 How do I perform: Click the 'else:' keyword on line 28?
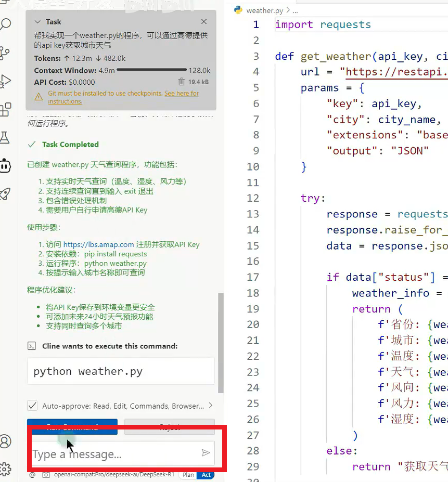click(x=342, y=451)
